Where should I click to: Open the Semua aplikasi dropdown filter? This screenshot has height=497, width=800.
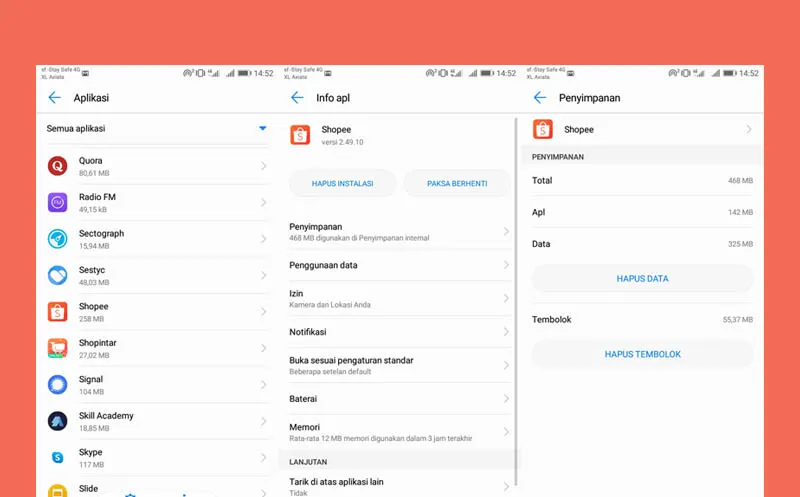coord(262,128)
